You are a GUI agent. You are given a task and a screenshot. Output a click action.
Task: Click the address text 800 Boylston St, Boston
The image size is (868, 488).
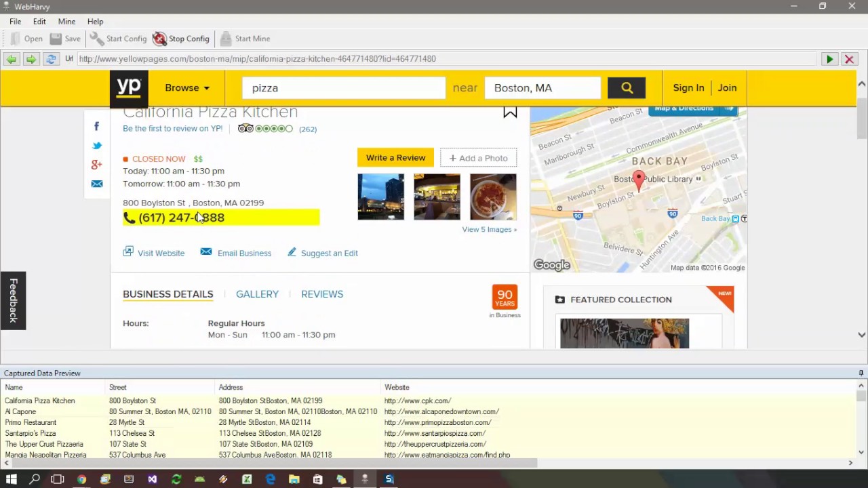pyautogui.click(x=193, y=203)
